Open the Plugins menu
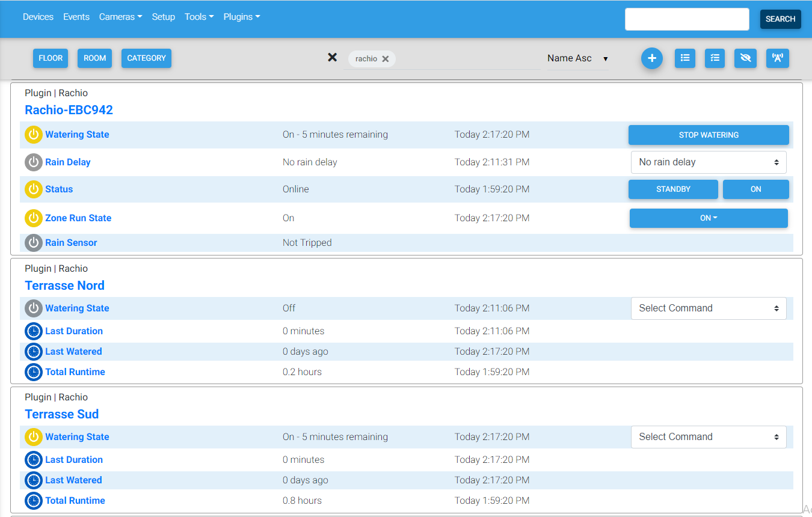 pyautogui.click(x=241, y=17)
